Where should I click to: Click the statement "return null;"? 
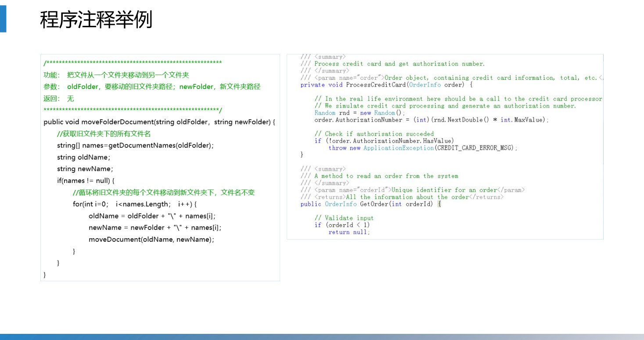click(x=349, y=232)
